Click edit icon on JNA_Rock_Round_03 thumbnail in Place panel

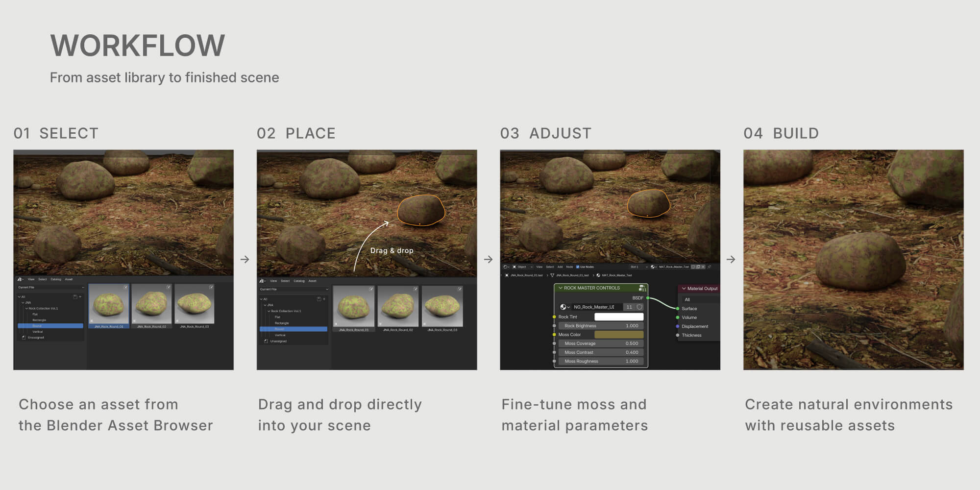(x=460, y=289)
